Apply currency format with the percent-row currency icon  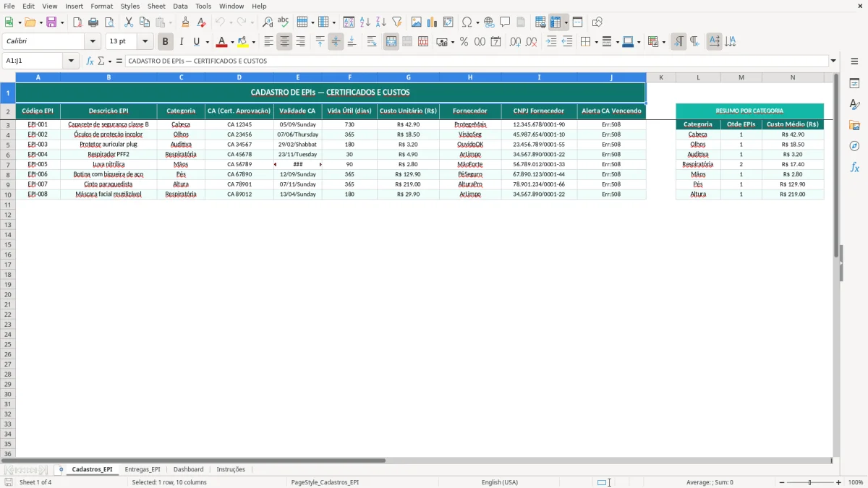(x=442, y=41)
